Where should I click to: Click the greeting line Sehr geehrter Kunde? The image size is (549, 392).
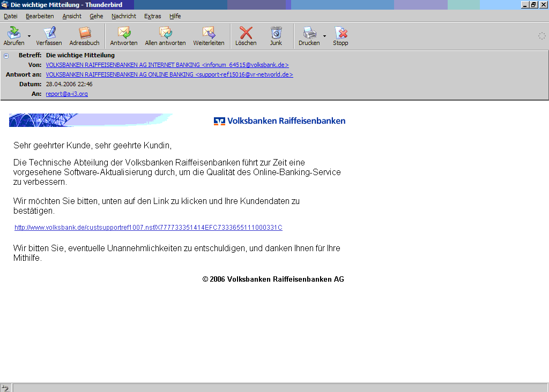point(92,146)
